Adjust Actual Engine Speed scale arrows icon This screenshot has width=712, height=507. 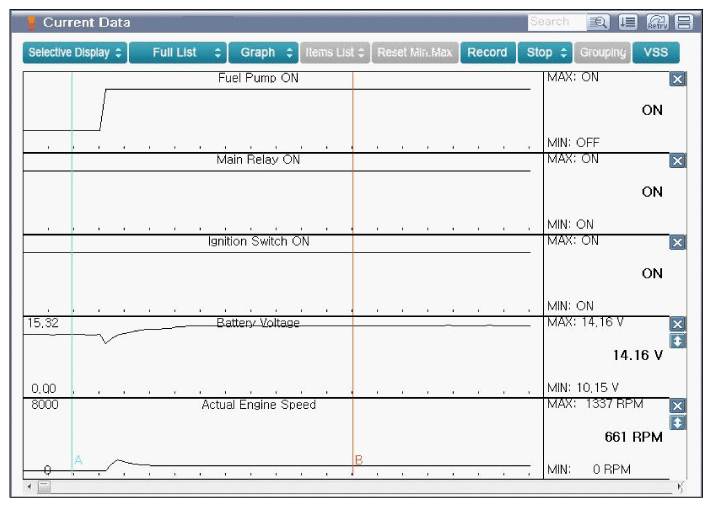[677, 423]
